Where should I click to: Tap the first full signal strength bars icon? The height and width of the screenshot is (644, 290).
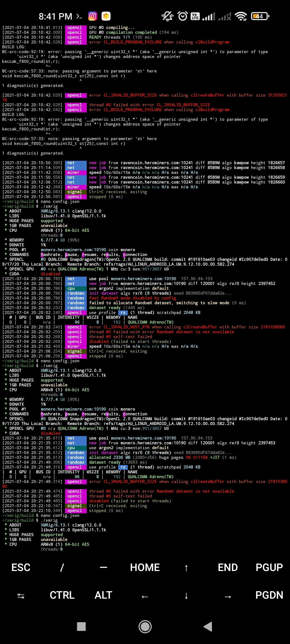[209, 16]
